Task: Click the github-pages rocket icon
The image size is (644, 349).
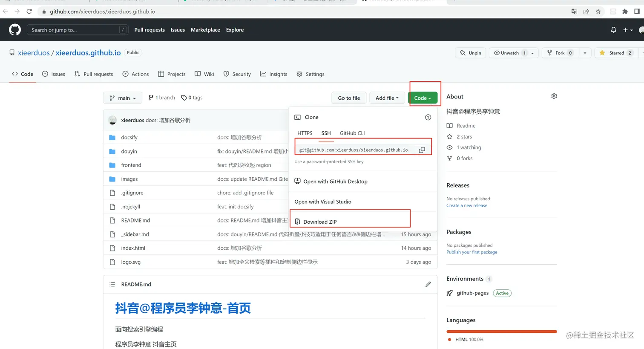Action: [x=449, y=293]
